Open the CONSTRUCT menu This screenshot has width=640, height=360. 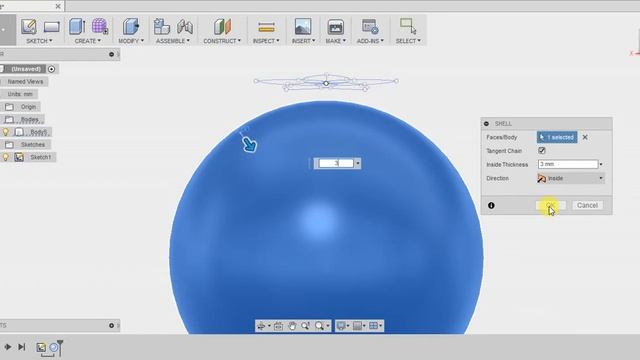(x=222, y=41)
